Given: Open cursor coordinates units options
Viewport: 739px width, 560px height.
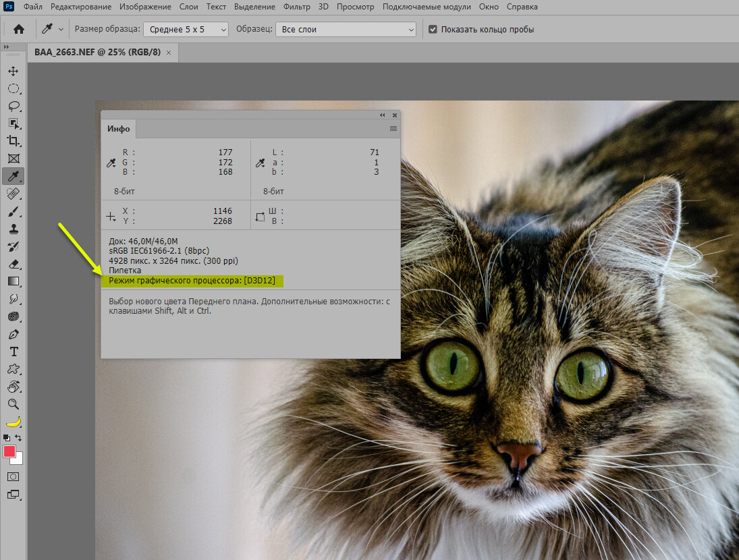Looking at the screenshot, I should [111, 217].
